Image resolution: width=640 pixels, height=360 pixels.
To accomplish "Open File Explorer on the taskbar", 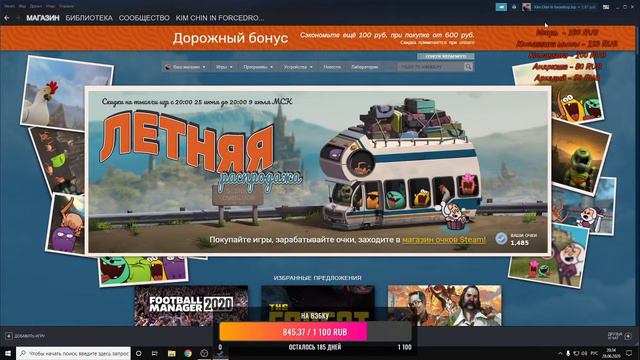I will 171,353.
